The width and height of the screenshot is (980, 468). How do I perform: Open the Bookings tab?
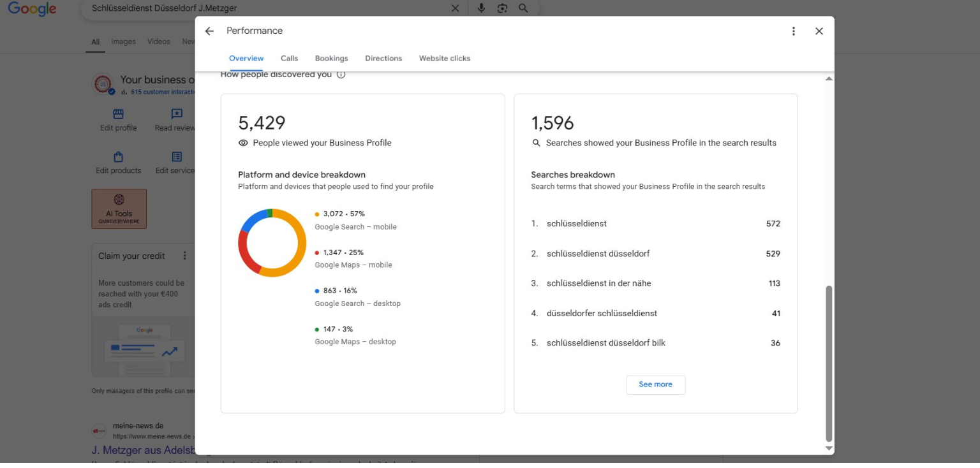click(x=332, y=58)
